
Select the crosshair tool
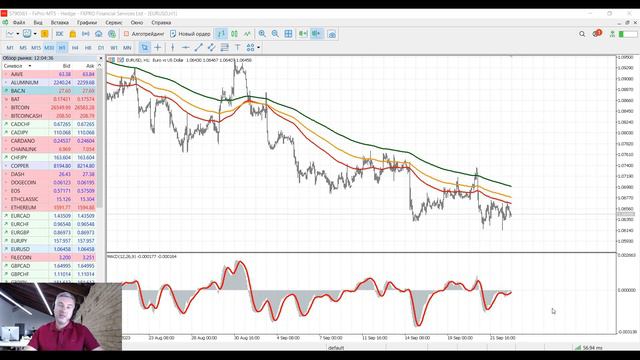pyautogui.click(x=158, y=48)
